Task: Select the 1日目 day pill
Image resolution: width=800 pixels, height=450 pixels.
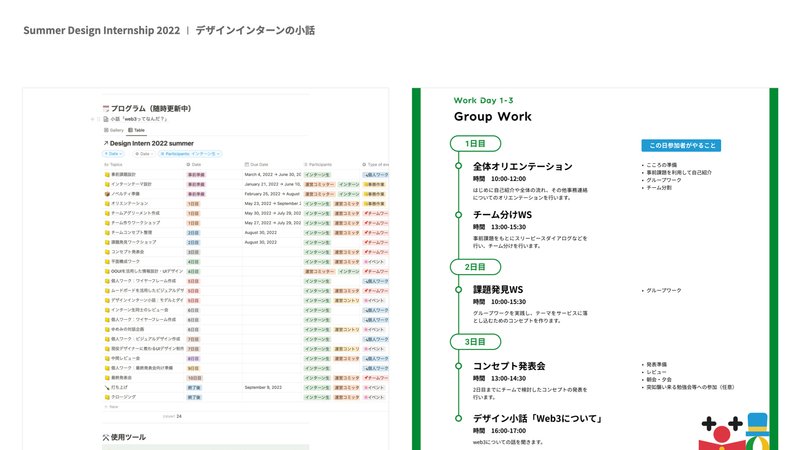Action: (x=476, y=143)
